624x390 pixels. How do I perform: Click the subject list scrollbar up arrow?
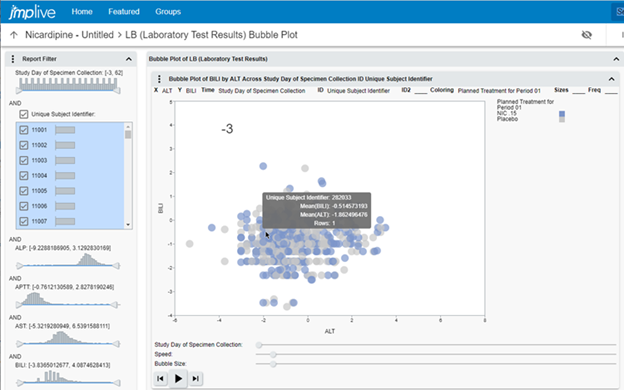coord(128,127)
